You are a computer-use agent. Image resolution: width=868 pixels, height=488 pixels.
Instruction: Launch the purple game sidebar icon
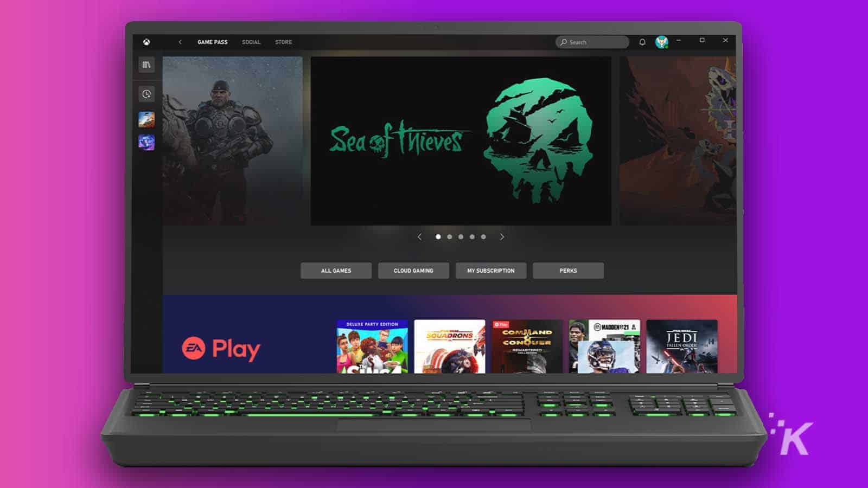[146, 143]
